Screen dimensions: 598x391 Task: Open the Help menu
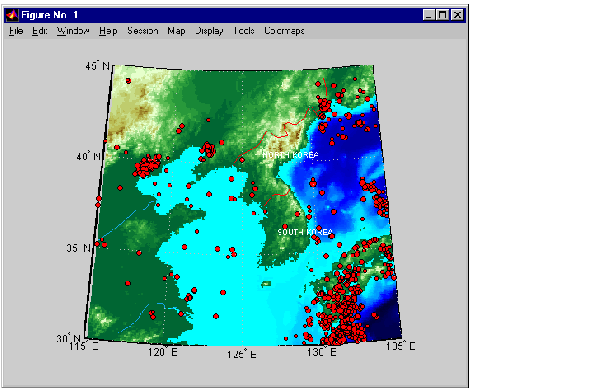(108, 31)
